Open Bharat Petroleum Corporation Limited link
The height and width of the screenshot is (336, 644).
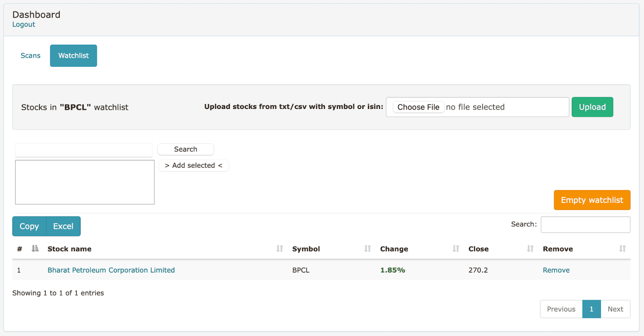111,270
